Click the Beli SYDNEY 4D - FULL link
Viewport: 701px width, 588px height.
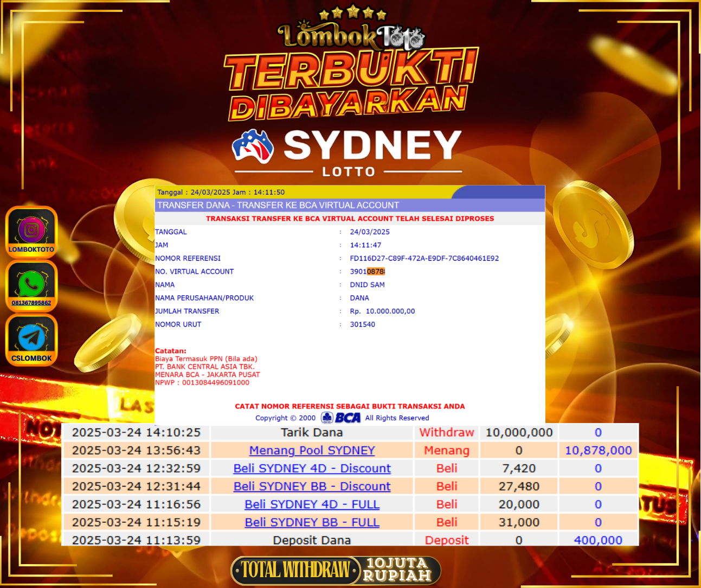tap(312, 504)
